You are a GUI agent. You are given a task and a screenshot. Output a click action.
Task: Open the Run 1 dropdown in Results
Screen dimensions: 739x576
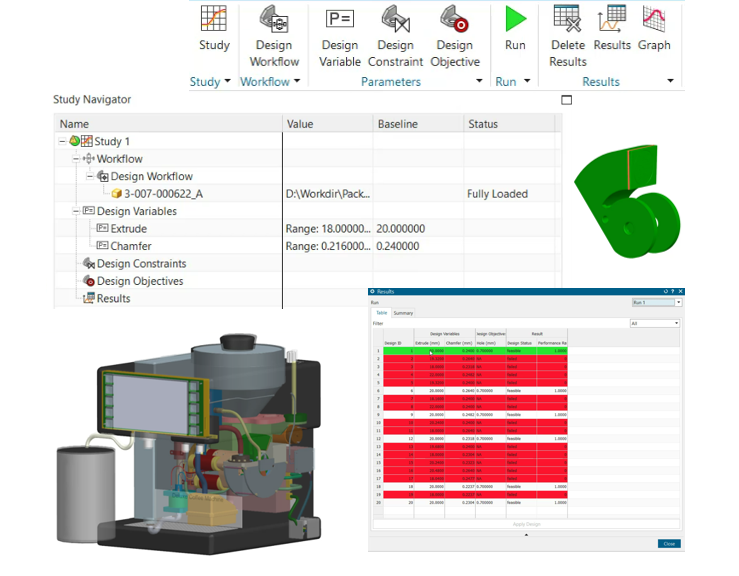tap(679, 302)
